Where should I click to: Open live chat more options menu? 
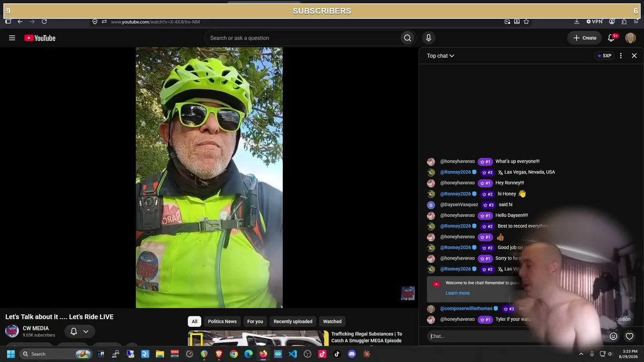coord(621,56)
